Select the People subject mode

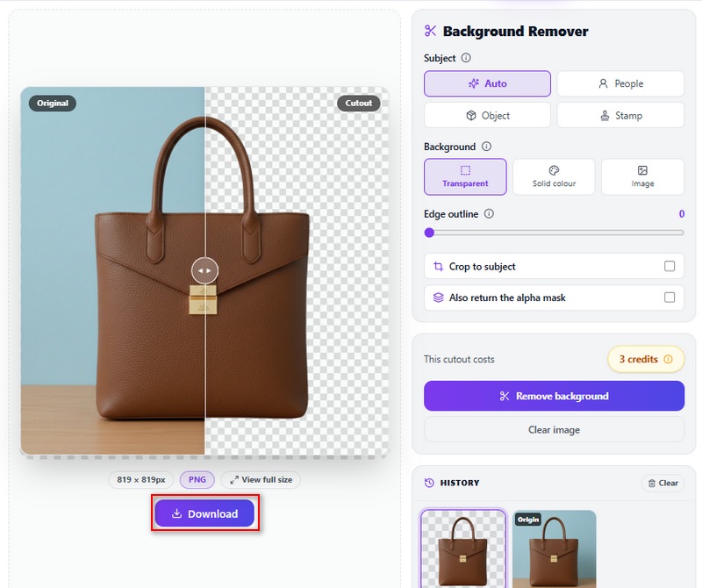click(x=620, y=83)
